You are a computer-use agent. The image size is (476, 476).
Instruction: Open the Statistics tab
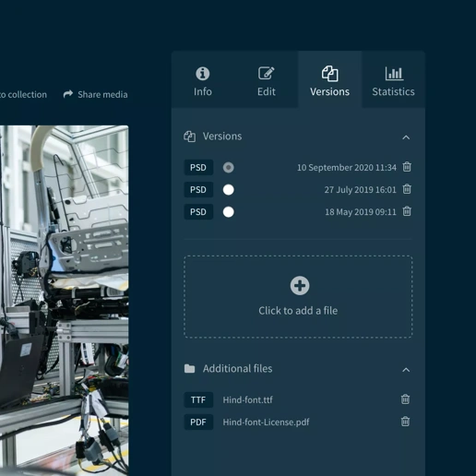click(393, 81)
